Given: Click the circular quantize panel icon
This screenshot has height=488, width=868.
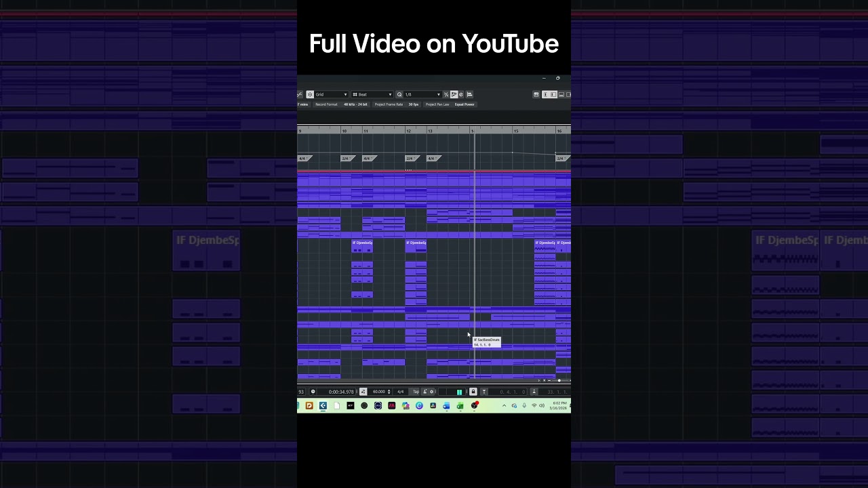Looking at the screenshot, I should [x=461, y=94].
